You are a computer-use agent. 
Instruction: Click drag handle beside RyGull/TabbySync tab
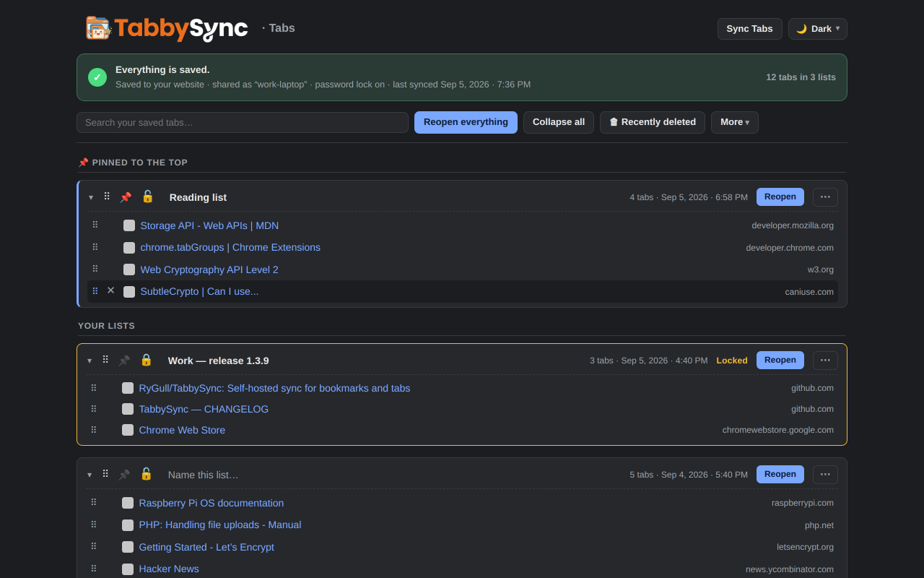(94, 388)
